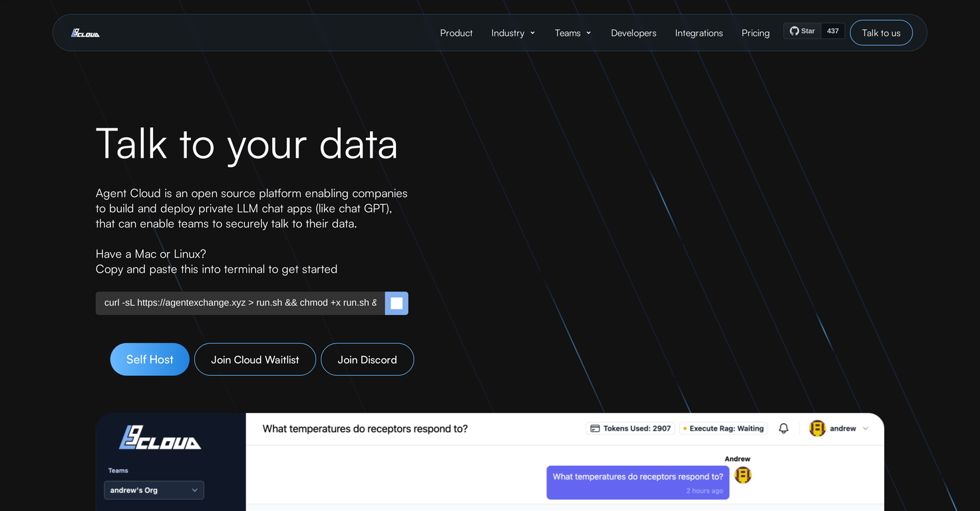Copy the curl command with copy icon

pos(397,303)
